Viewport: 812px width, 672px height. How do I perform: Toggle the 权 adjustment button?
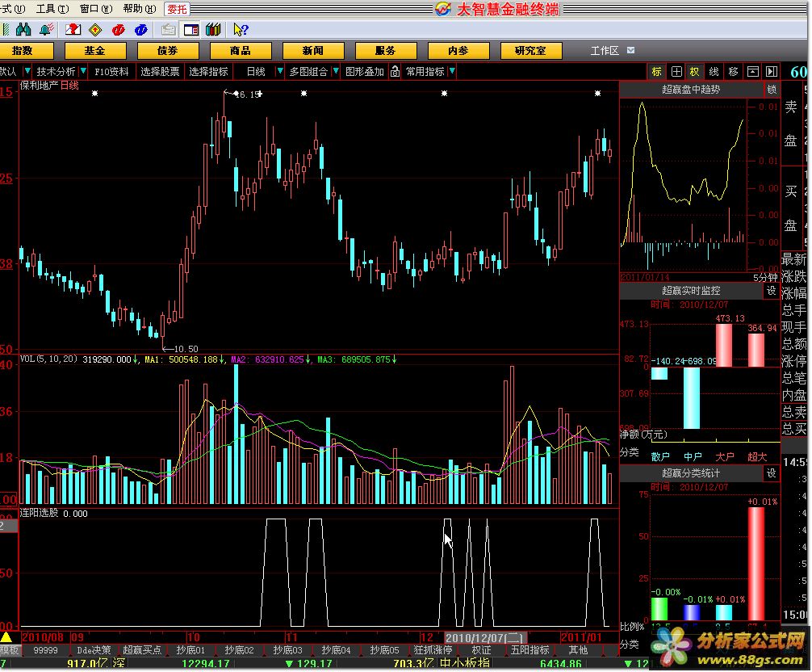pos(694,72)
